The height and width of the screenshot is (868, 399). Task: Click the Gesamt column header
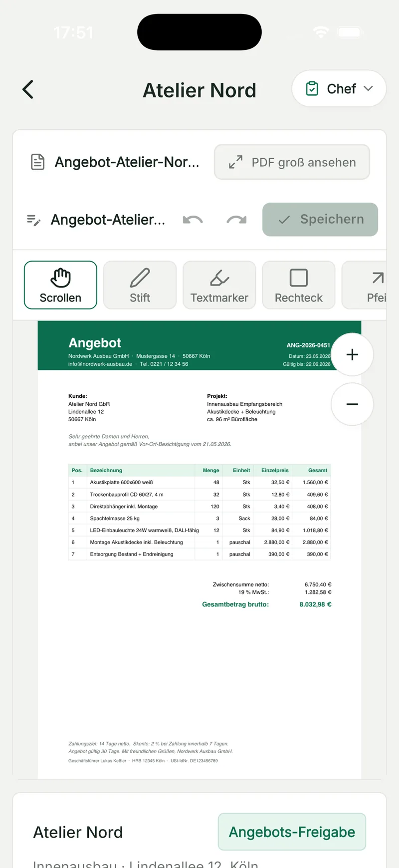[x=318, y=471]
